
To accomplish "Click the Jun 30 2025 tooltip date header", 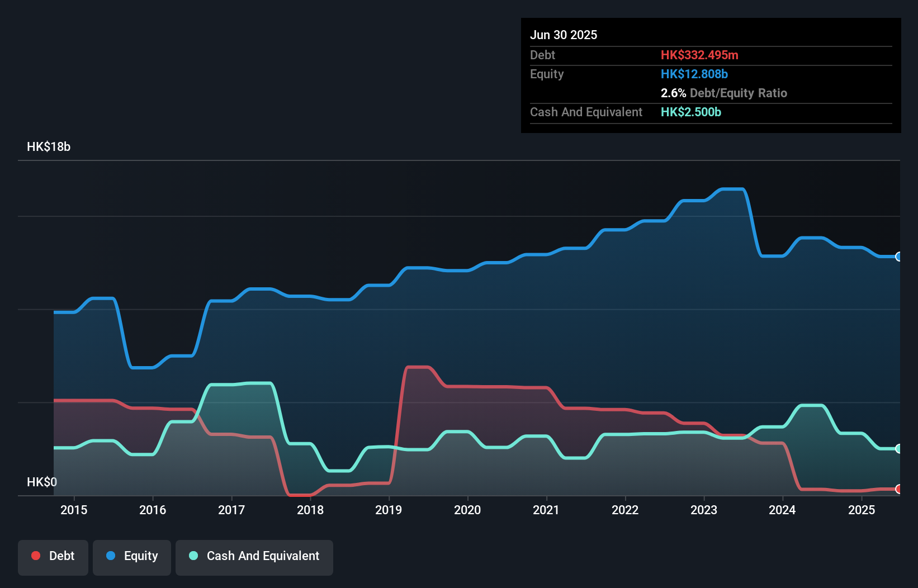I will click(x=564, y=35).
